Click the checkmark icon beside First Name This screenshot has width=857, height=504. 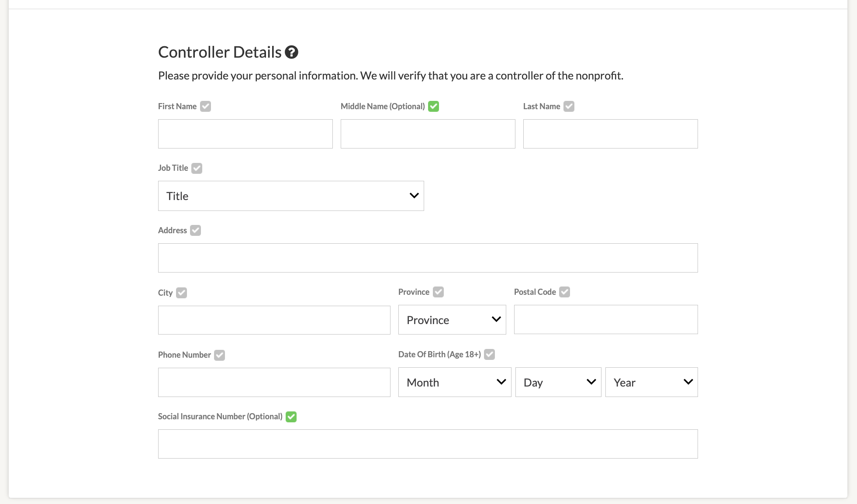pyautogui.click(x=205, y=107)
